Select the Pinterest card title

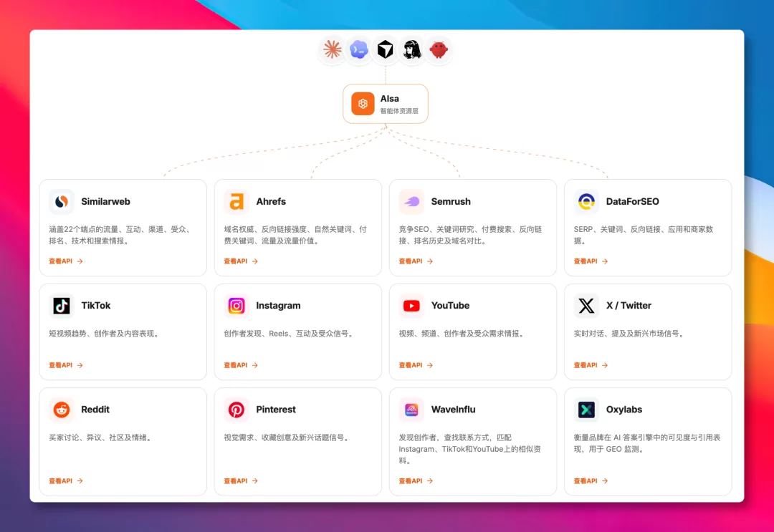tap(276, 410)
